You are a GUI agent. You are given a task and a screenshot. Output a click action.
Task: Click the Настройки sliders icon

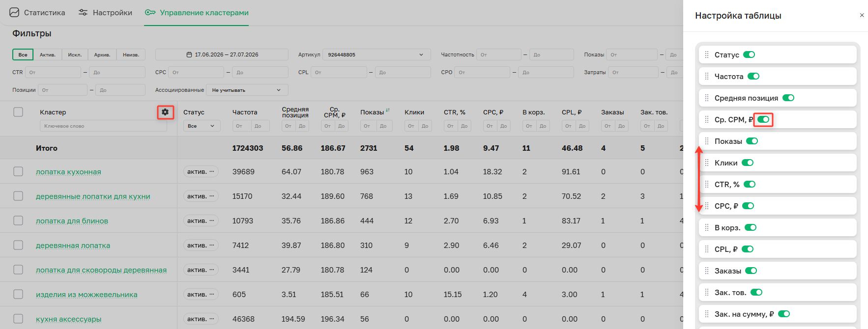(83, 12)
